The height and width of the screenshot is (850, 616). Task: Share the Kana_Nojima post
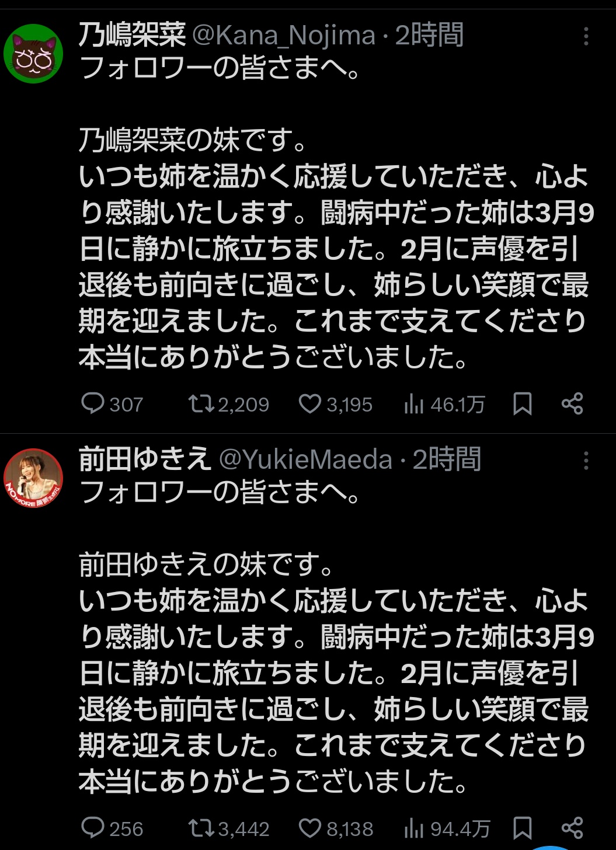[572, 404]
